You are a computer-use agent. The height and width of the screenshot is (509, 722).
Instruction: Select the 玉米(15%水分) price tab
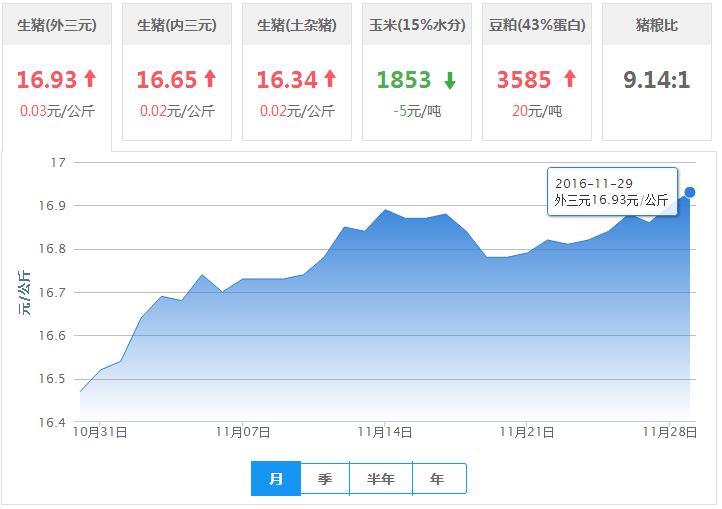point(417,72)
